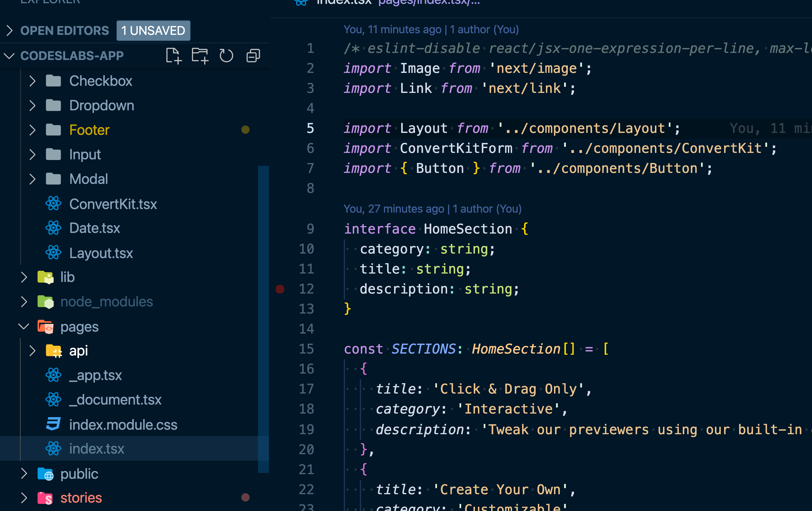Screen dimensions: 812x511
Task: Click the New File icon in explorer header
Action: (x=173, y=56)
